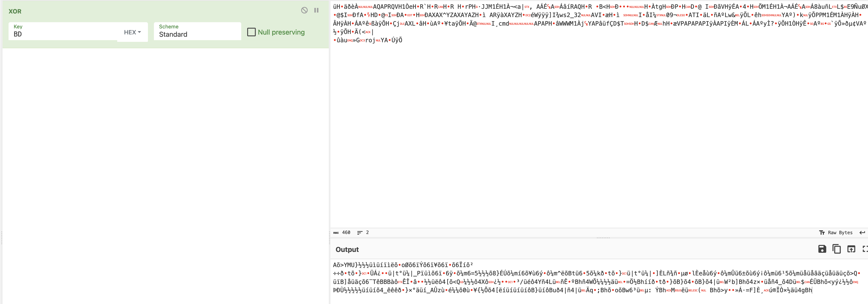Click inside the output text area
Image resolution: width=868 pixels, height=304 pixels.
pos(599,281)
